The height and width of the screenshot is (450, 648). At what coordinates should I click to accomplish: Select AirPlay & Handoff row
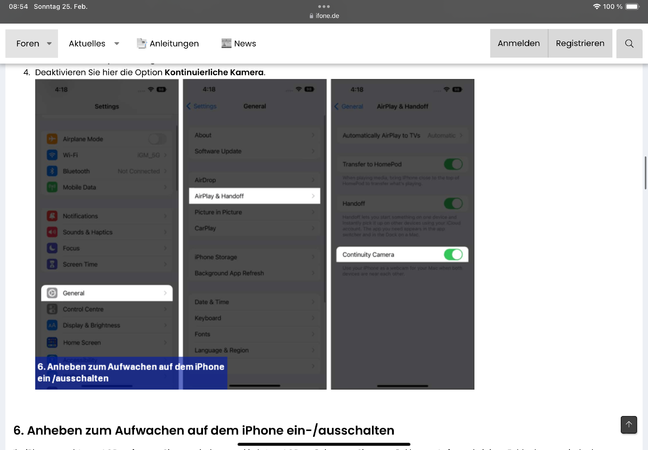click(x=255, y=196)
